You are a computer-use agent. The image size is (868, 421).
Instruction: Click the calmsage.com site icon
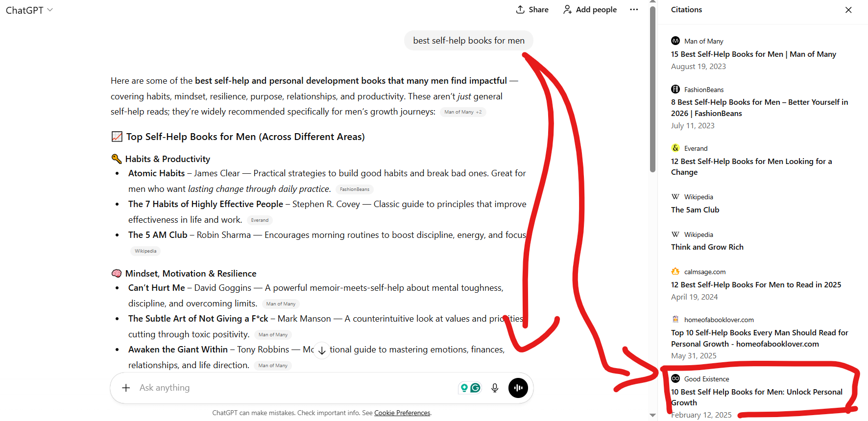[675, 271]
